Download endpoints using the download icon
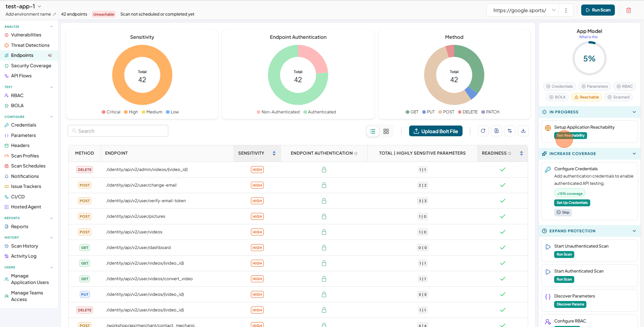 pos(523,131)
